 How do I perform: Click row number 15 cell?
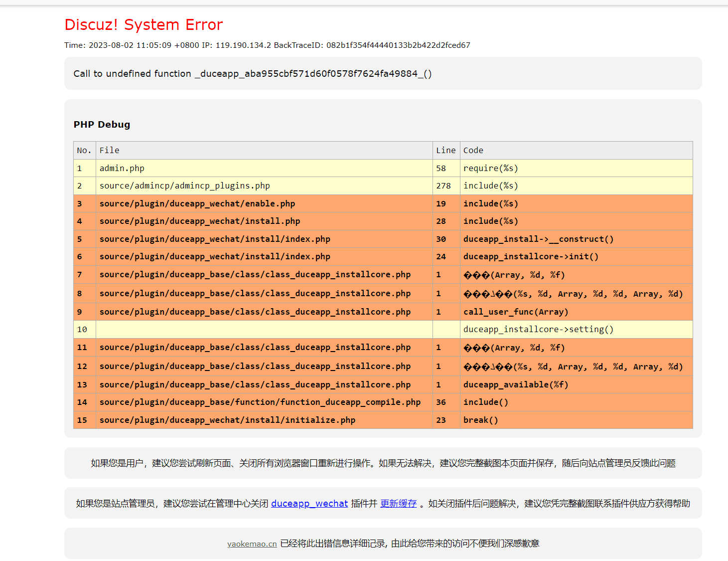point(85,420)
